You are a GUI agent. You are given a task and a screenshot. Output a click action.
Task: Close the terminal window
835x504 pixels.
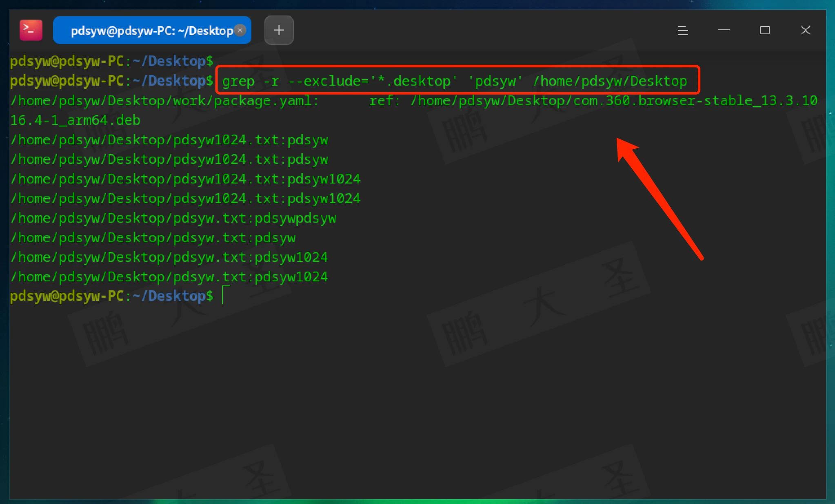(x=805, y=30)
